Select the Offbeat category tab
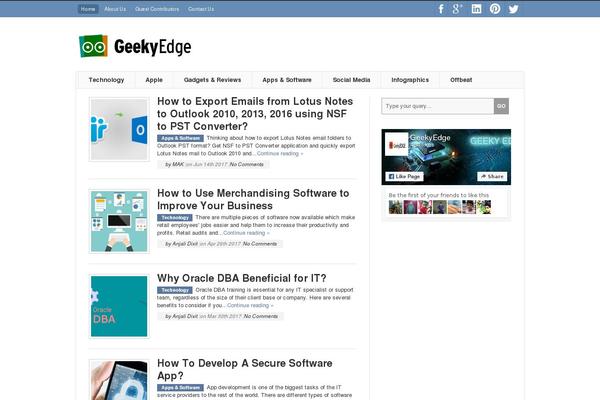Viewport: 600px width, 400px height. (x=461, y=80)
